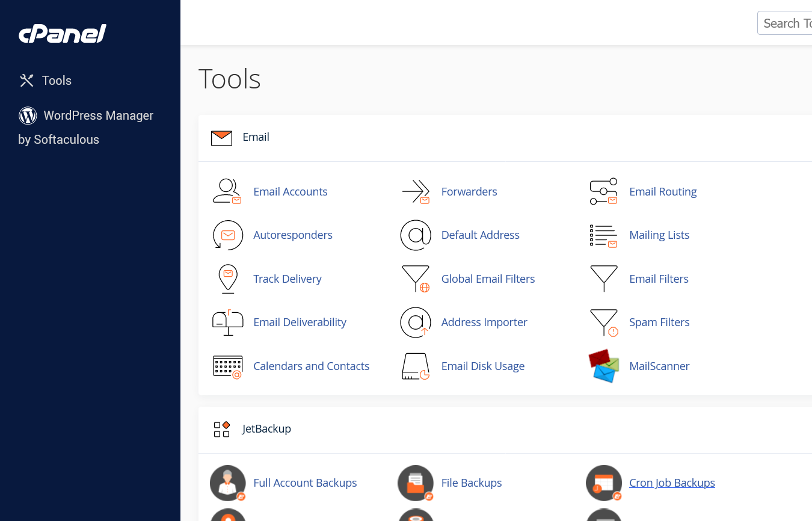Click the Full Account Backups circular icon

pyautogui.click(x=227, y=482)
